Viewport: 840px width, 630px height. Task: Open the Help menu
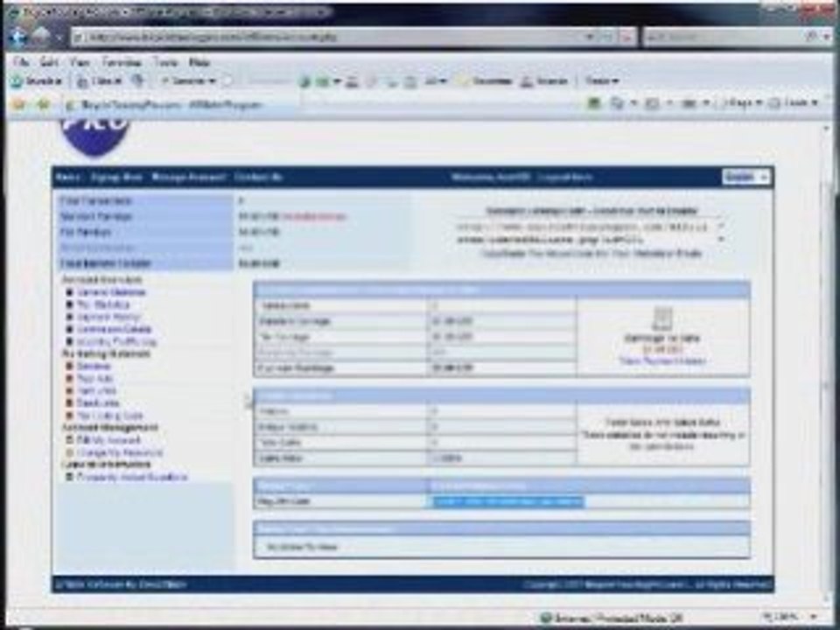pos(199,62)
